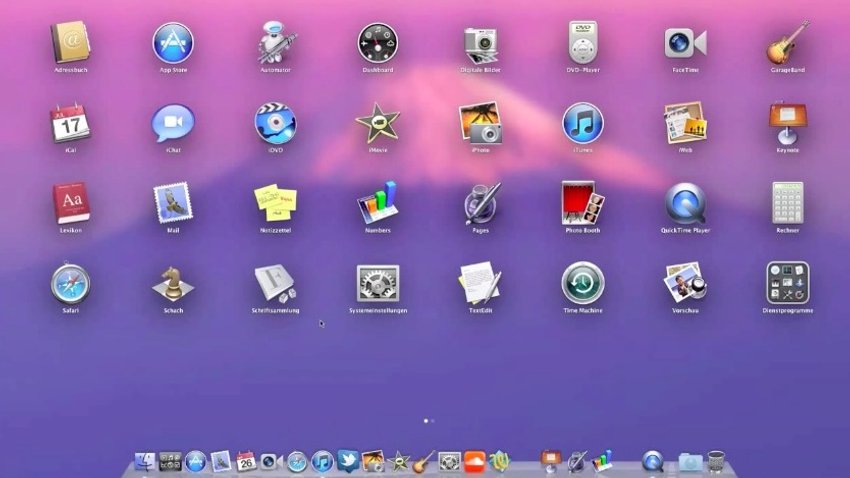Open Lexikon dictionary app
Viewport: 850px width, 478px height.
(70, 203)
